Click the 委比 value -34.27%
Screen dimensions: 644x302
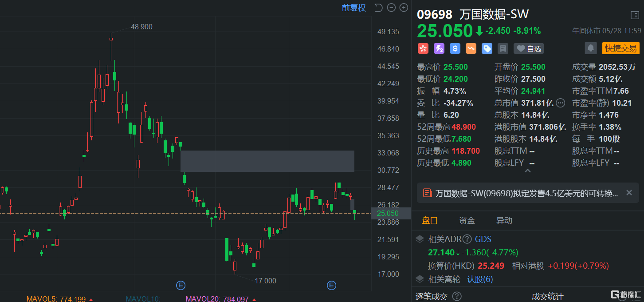click(459, 103)
